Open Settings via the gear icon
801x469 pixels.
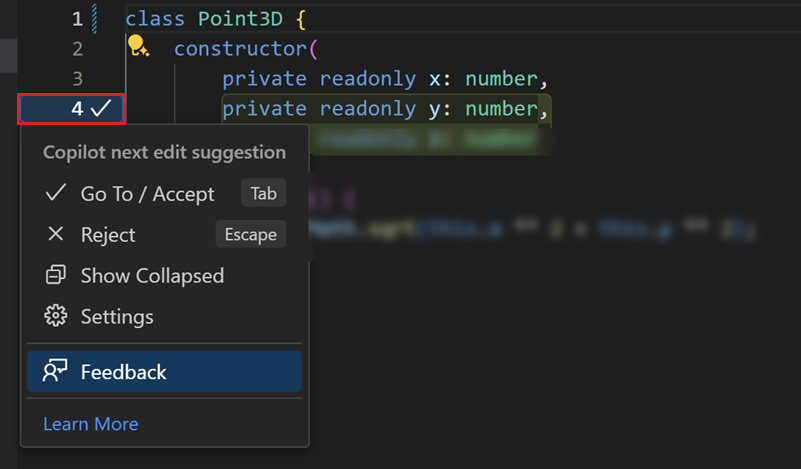click(56, 317)
